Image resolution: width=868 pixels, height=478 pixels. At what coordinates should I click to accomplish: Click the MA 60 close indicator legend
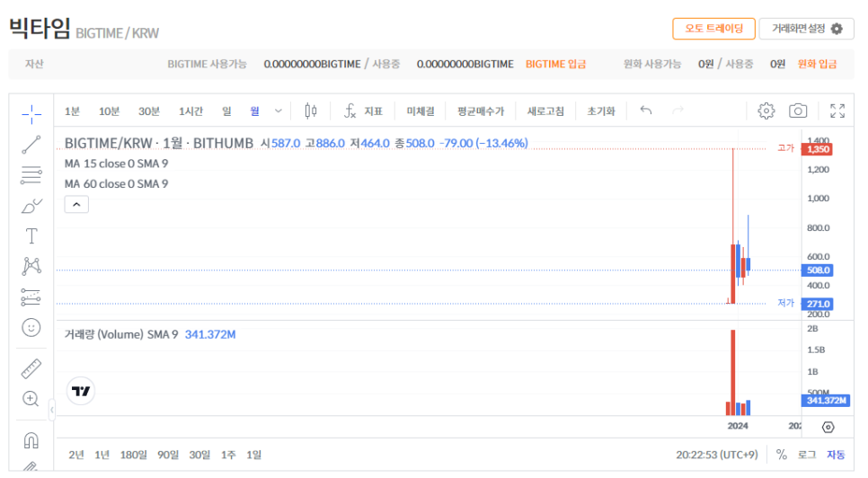coord(116,183)
